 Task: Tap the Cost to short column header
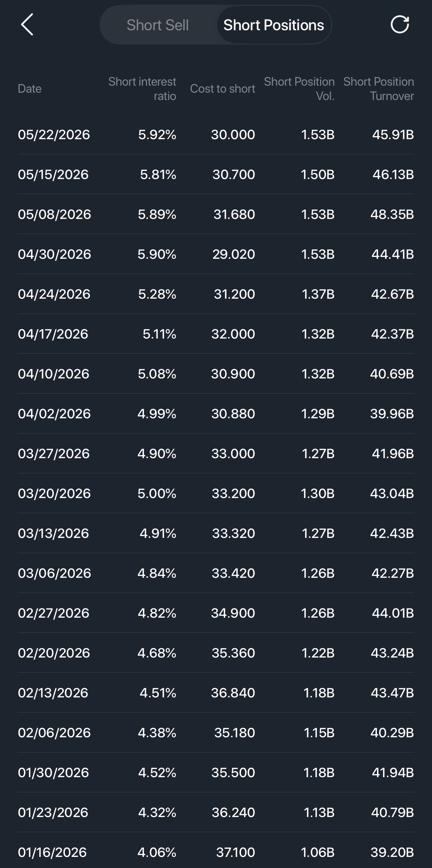pos(223,89)
